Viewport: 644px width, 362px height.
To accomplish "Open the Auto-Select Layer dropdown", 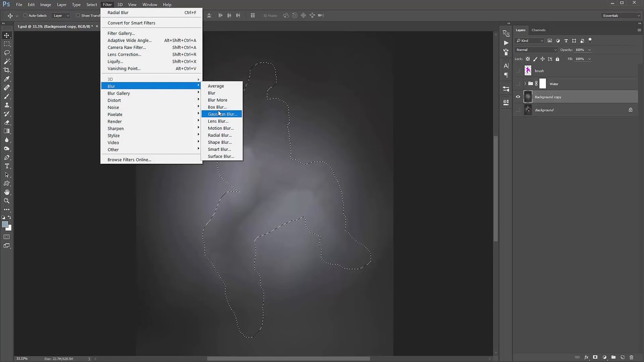I will point(61,16).
